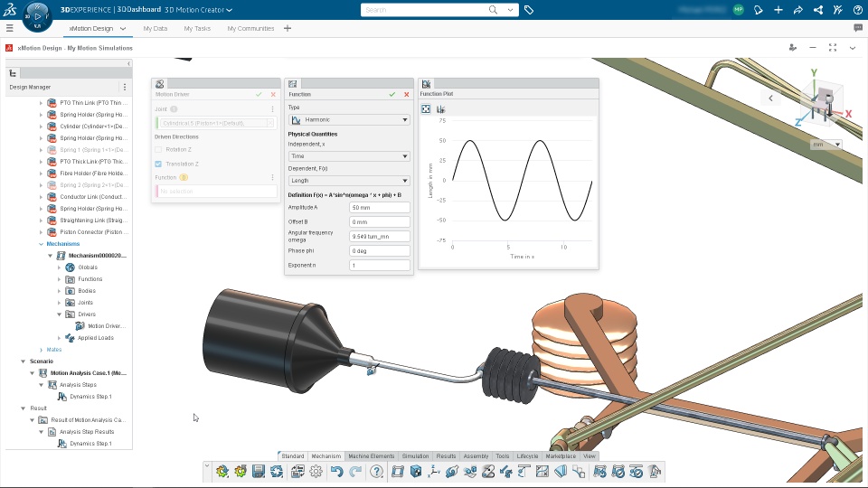Switch to the Machine Elements tab
868x488 pixels.
372,455
